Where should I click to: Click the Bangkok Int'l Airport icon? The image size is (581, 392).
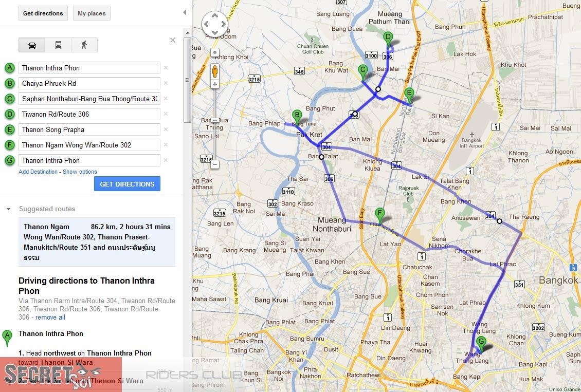(x=471, y=134)
